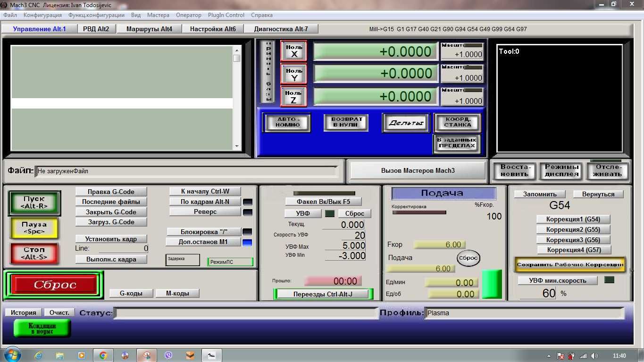Click К началу Ctrl-W rewind button
Screen dimensions: 644x362
[x=205, y=191]
